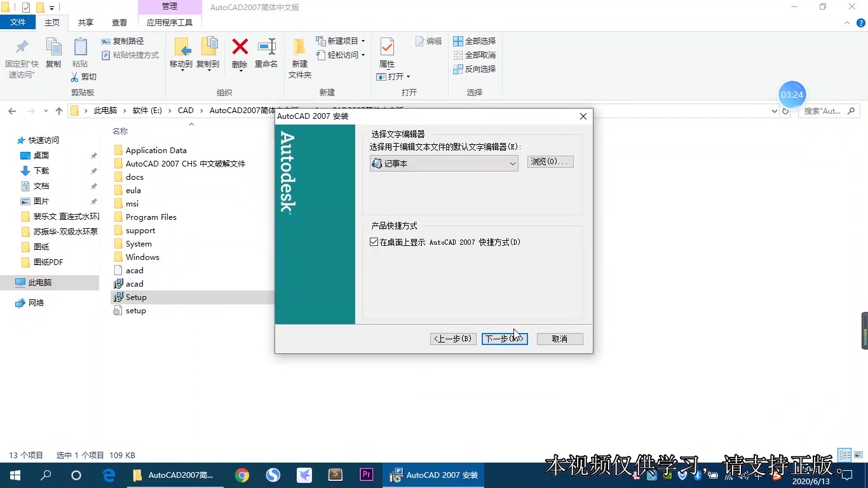Select the Application Data folder
This screenshot has height=488, width=868.
[x=156, y=150]
